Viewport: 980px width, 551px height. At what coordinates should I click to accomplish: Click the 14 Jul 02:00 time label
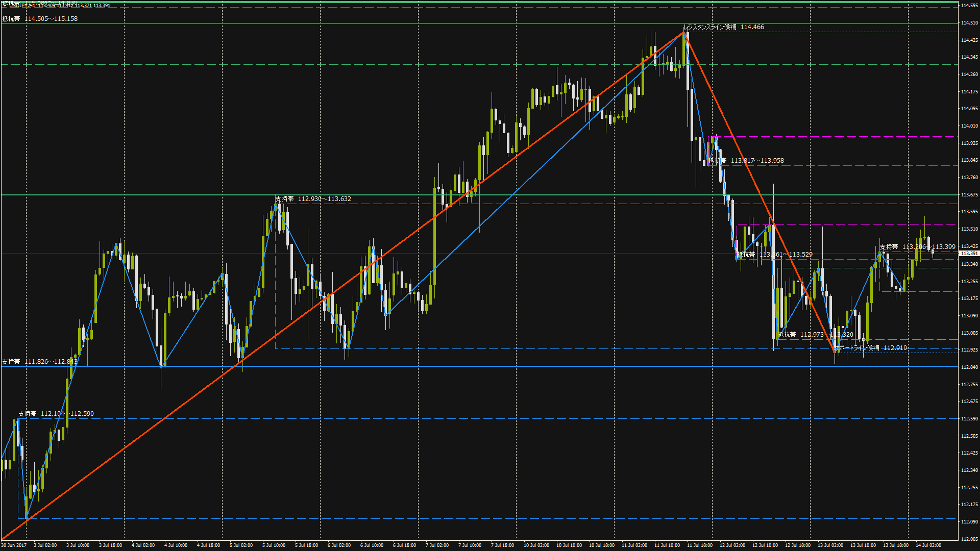coord(928,545)
